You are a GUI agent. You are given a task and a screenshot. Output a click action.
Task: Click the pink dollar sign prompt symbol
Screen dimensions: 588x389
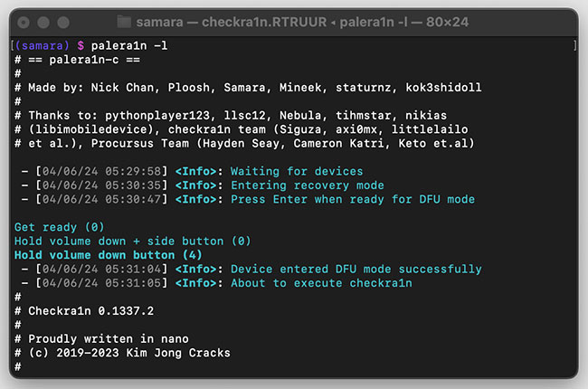click(x=81, y=46)
